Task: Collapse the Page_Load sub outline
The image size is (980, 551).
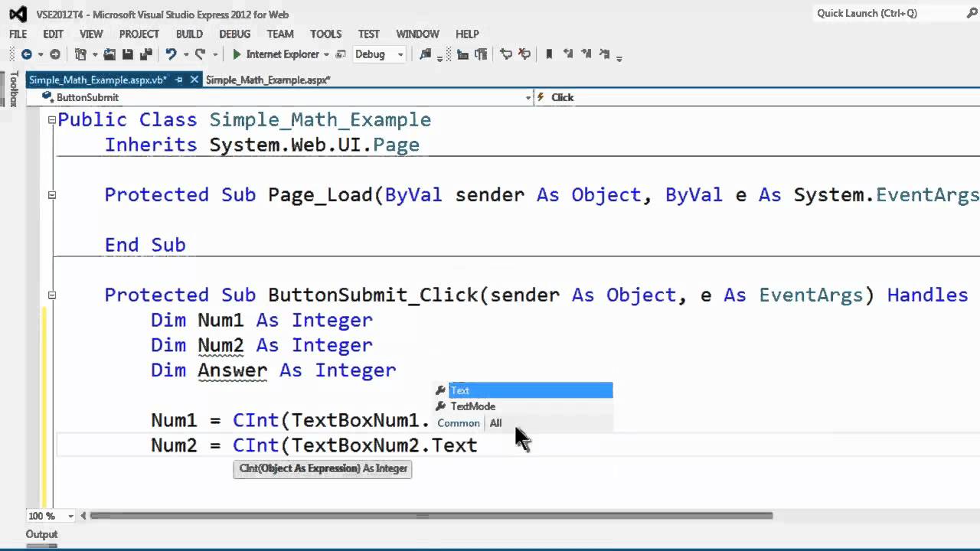Action: pyautogui.click(x=52, y=194)
